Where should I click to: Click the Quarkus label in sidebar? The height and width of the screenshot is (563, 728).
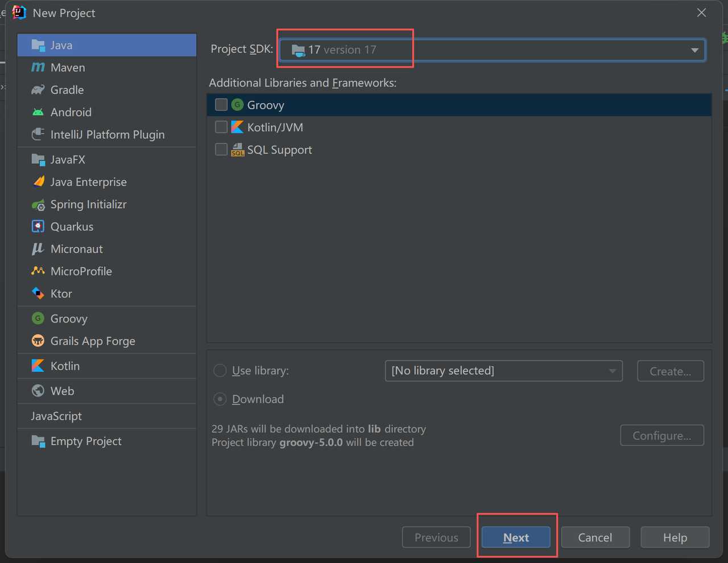(72, 227)
